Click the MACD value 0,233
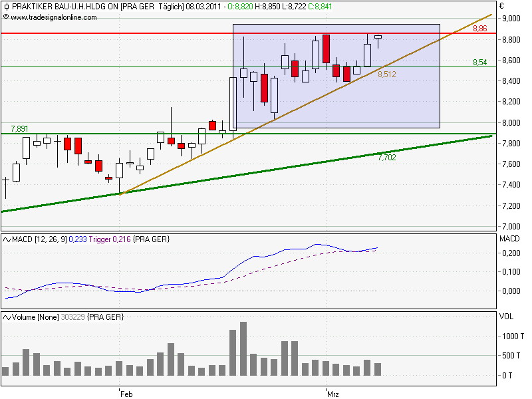 78,239
